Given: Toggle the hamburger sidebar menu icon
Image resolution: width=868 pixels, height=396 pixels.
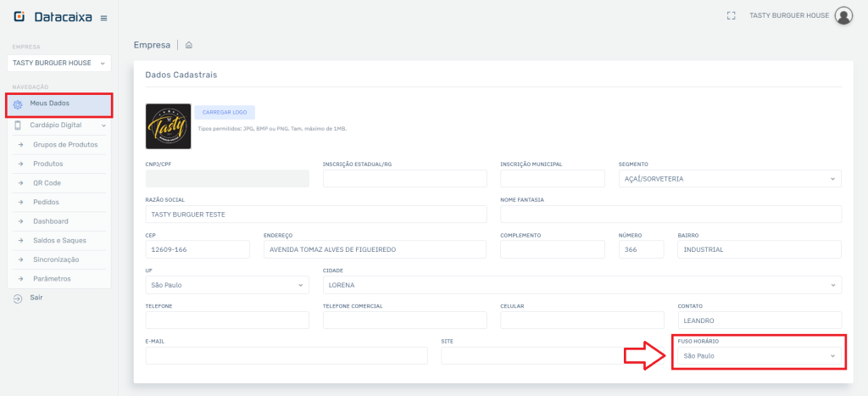Looking at the screenshot, I should click(x=103, y=18).
